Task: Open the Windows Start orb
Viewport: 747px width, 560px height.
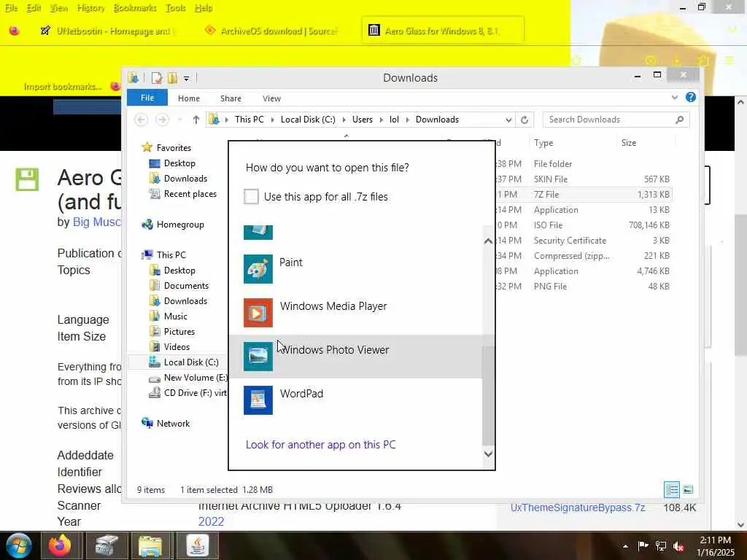Action: 18,545
